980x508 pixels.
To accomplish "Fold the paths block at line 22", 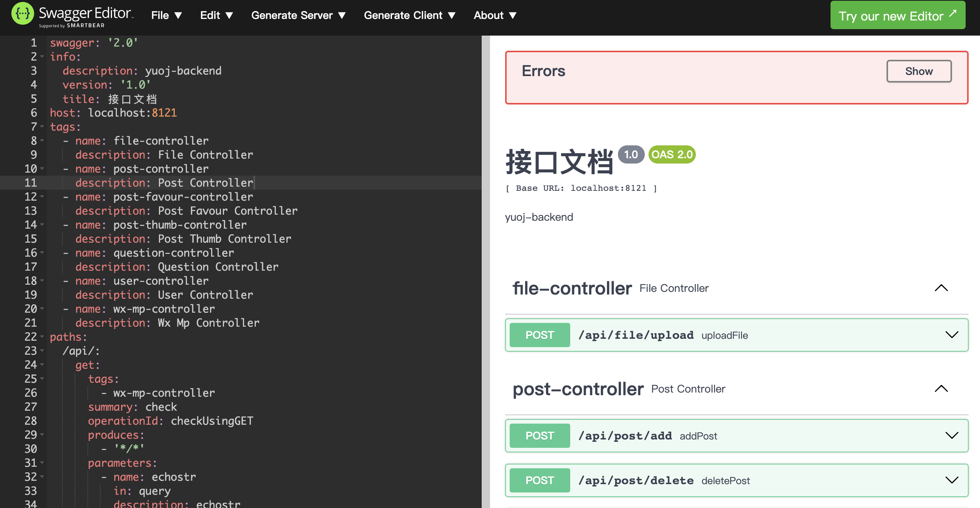I will (x=42, y=337).
